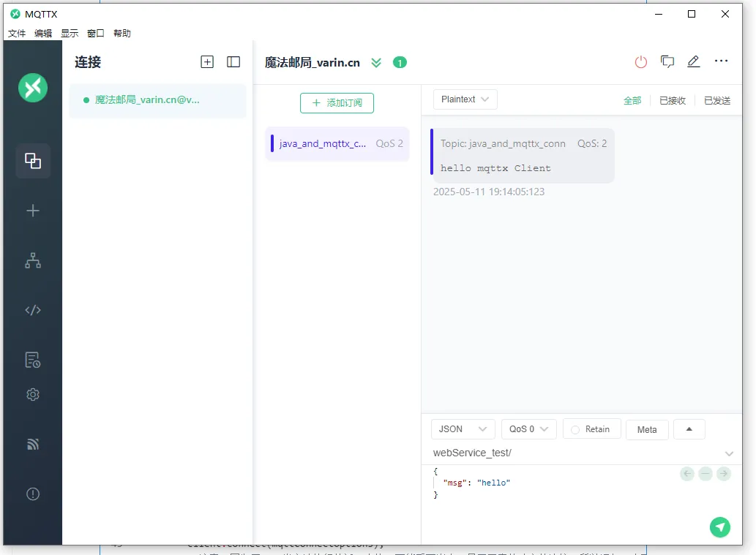Open the 编辑 menu

click(43, 33)
